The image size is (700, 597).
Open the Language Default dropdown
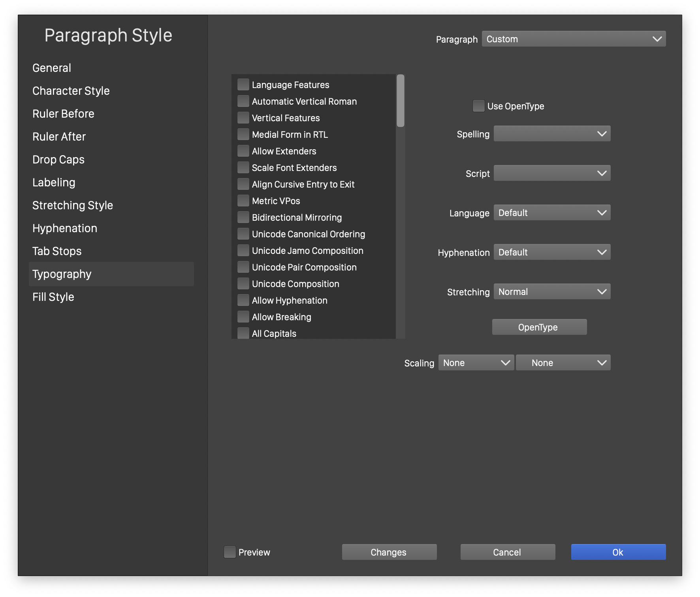click(x=551, y=212)
